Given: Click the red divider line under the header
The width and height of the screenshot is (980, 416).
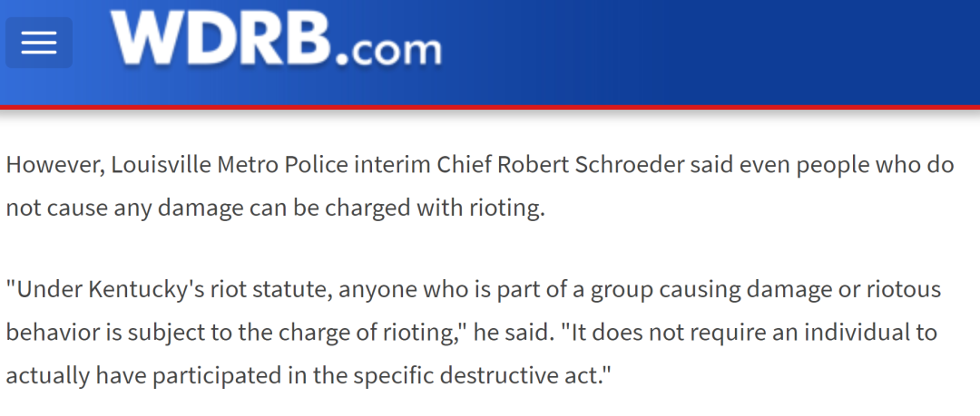Looking at the screenshot, I should coord(490,107).
